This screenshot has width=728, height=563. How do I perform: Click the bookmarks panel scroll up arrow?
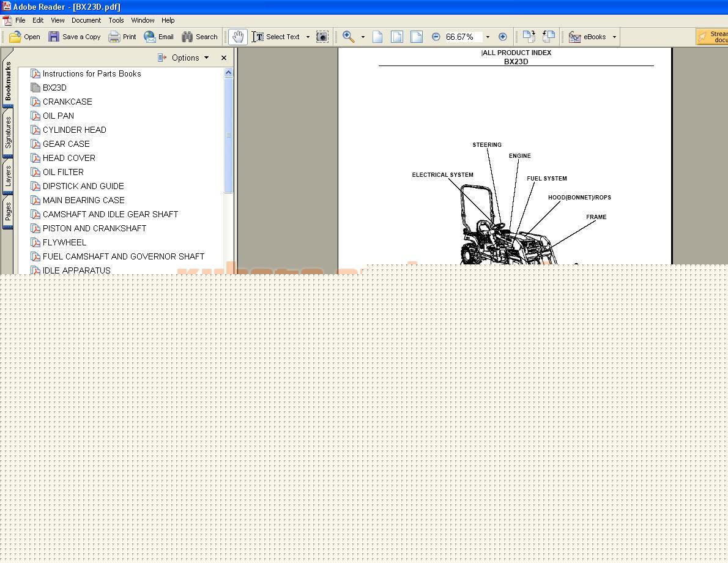coord(228,72)
